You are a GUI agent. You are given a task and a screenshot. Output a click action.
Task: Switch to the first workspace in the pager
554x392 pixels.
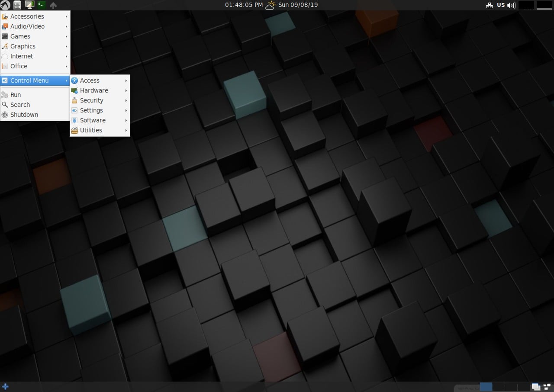point(486,387)
